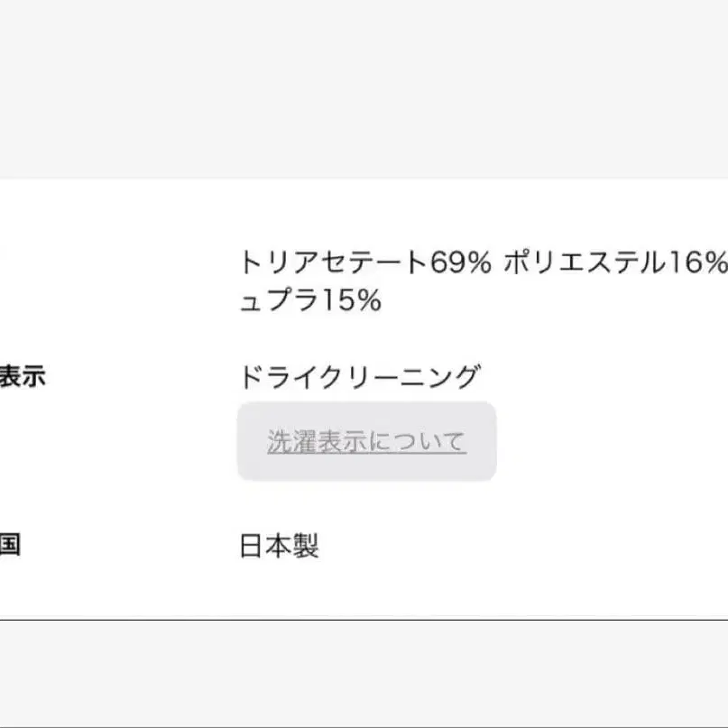The image size is (728, 728).
Task: Click the 69% figure after トリアセテート
Action: (x=460, y=263)
